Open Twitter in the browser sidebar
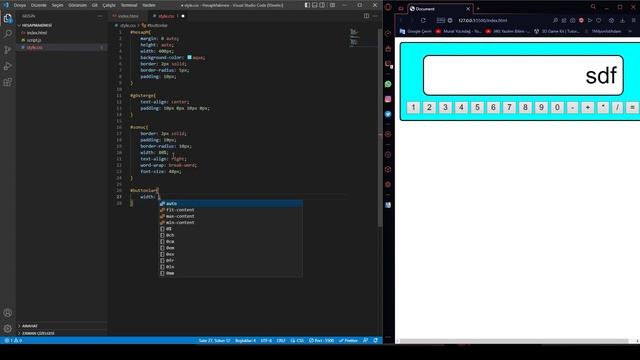Image resolution: width=640 pixels, height=360 pixels. click(x=388, y=114)
